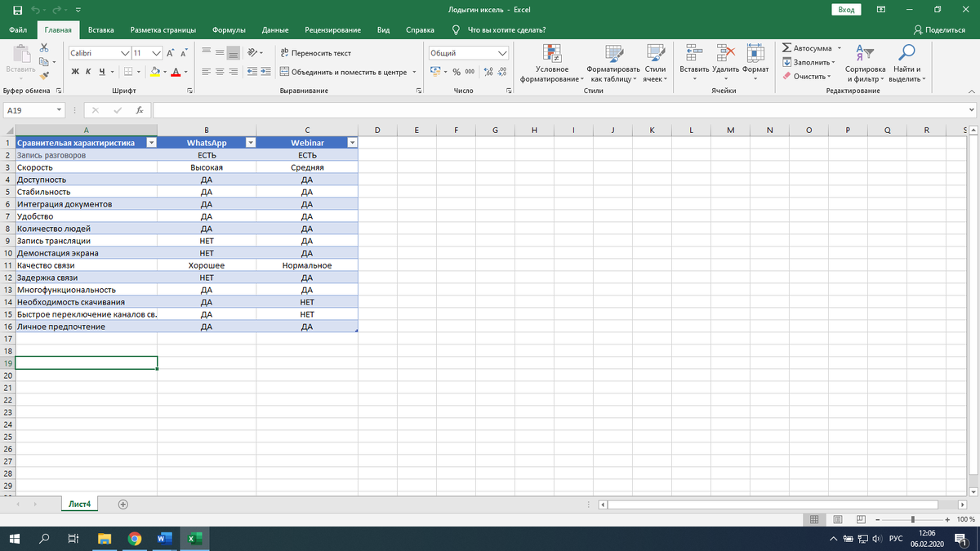Select the Format Painter brush icon
This screenshot has width=980, height=551.
pyautogui.click(x=44, y=75)
